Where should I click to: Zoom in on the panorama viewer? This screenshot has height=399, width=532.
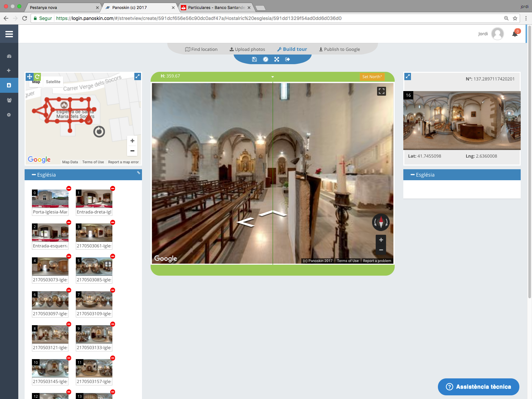[381, 240]
